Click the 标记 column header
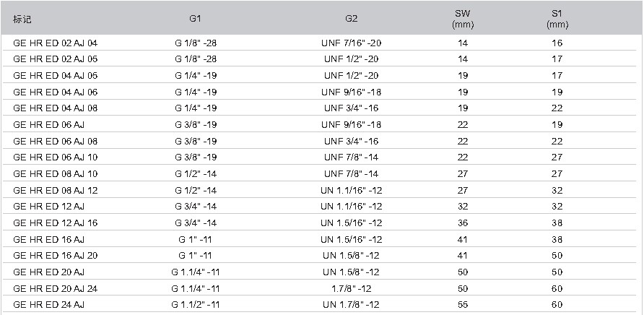The height and width of the screenshot is (315, 644). pyautogui.click(x=22, y=19)
